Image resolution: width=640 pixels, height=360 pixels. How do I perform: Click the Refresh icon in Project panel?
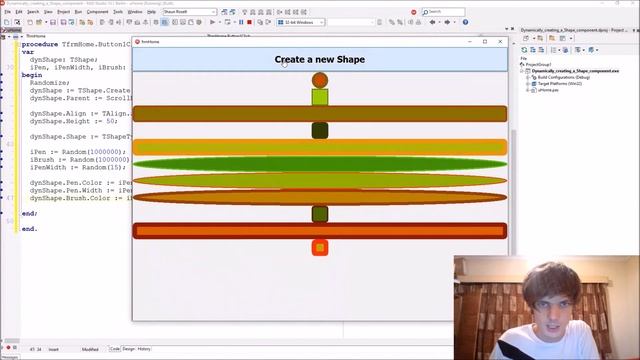coord(524,50)
